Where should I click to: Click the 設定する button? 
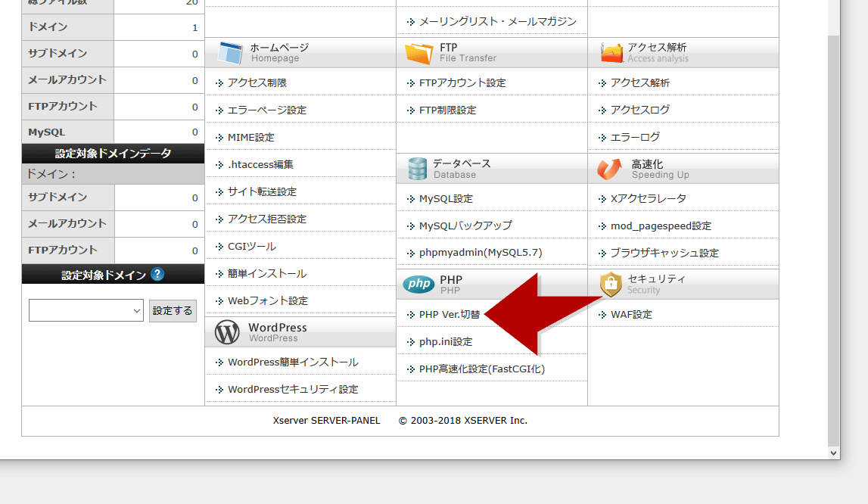click(173, 311)
